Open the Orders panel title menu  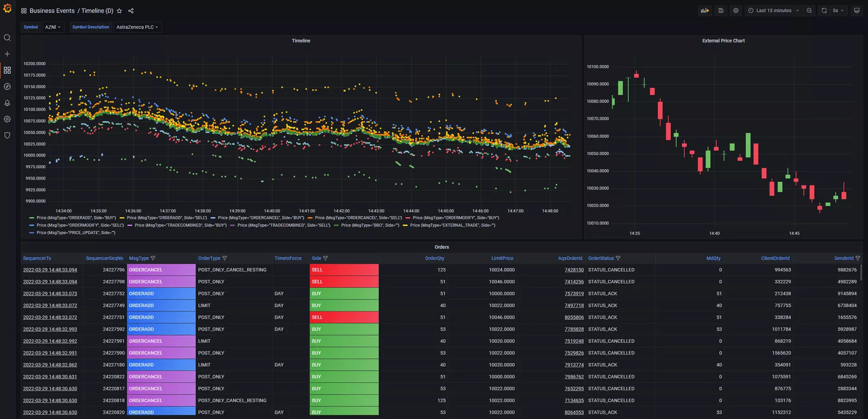[x=441, y=247]
